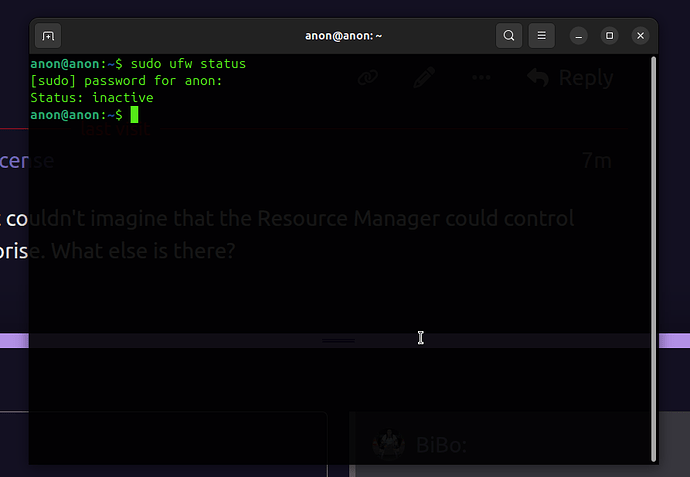Click the faint Reply button behind terminal
Viewport: 690px width, 477px height.
coord(570,77)
